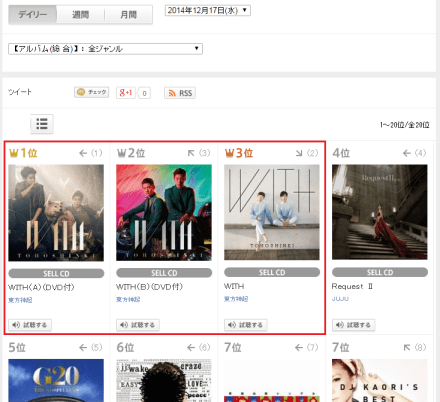The height and width of the screenshot is (402, 440).
Task: Click 東方神起 artist link under WITH(B)
Action: pyautogui.click(x=128, y=299)
